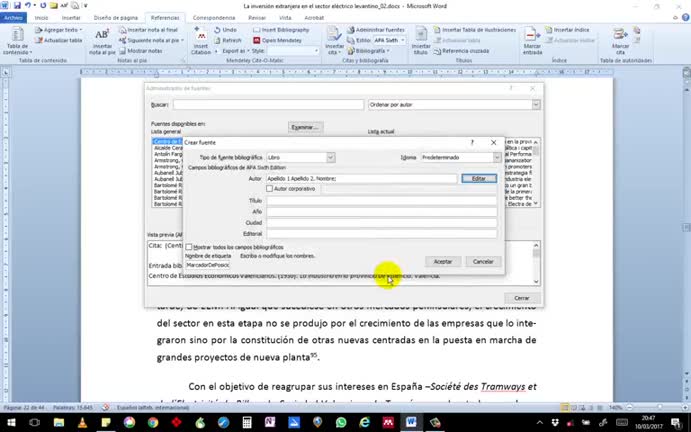Click Insertar índice in the ribbon

coord(567,30)
